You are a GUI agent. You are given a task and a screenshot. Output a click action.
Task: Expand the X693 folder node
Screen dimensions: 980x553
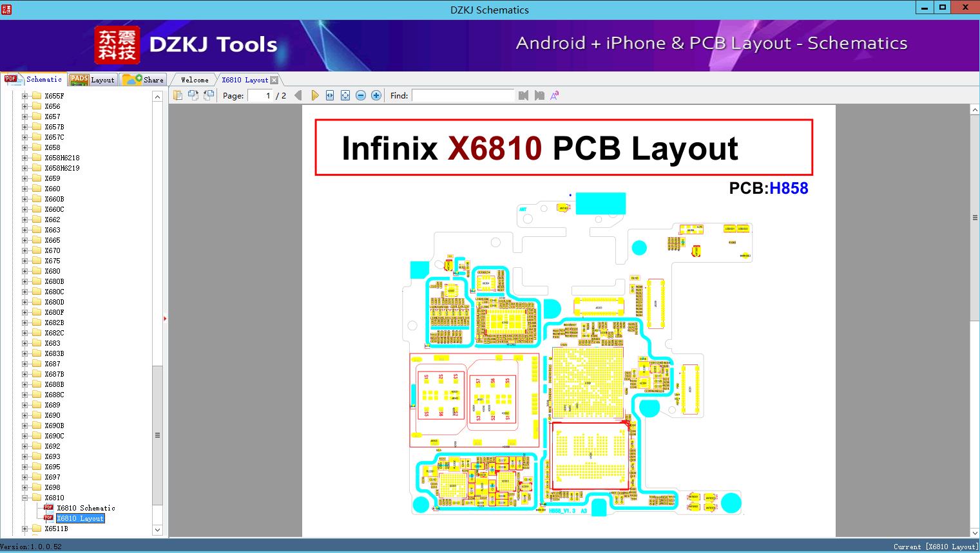pyautogui.click(x=25, y=456)
